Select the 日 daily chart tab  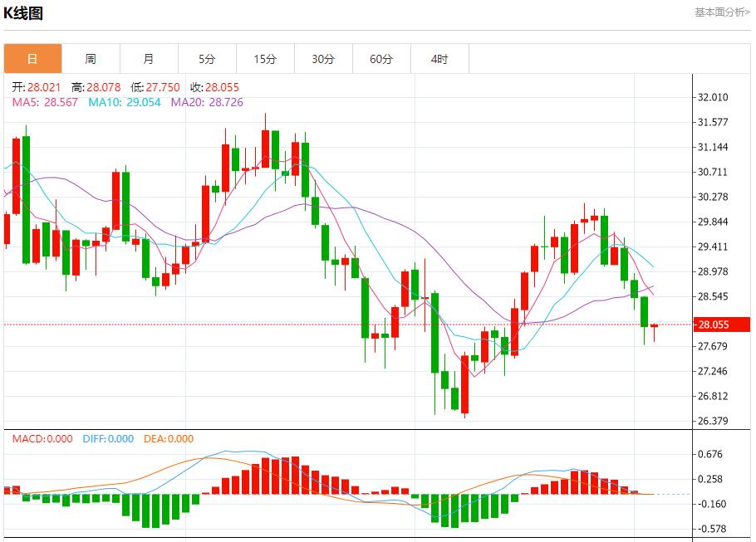(x=32, y=59)
